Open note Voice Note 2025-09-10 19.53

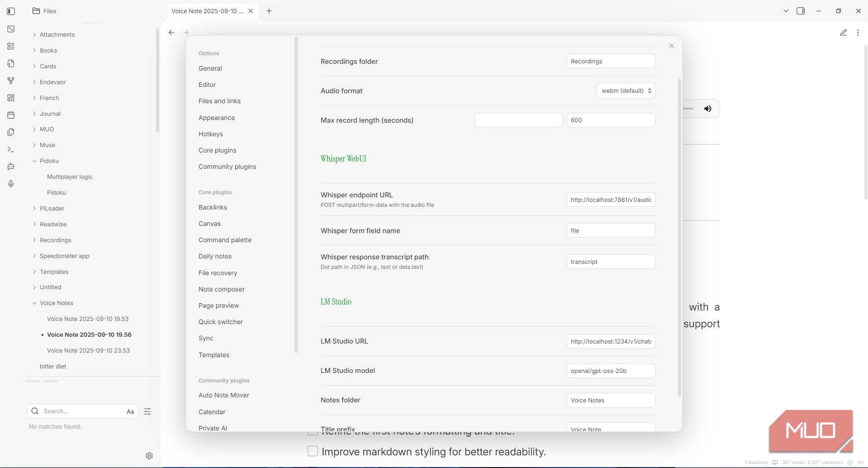tap(88, 319)
